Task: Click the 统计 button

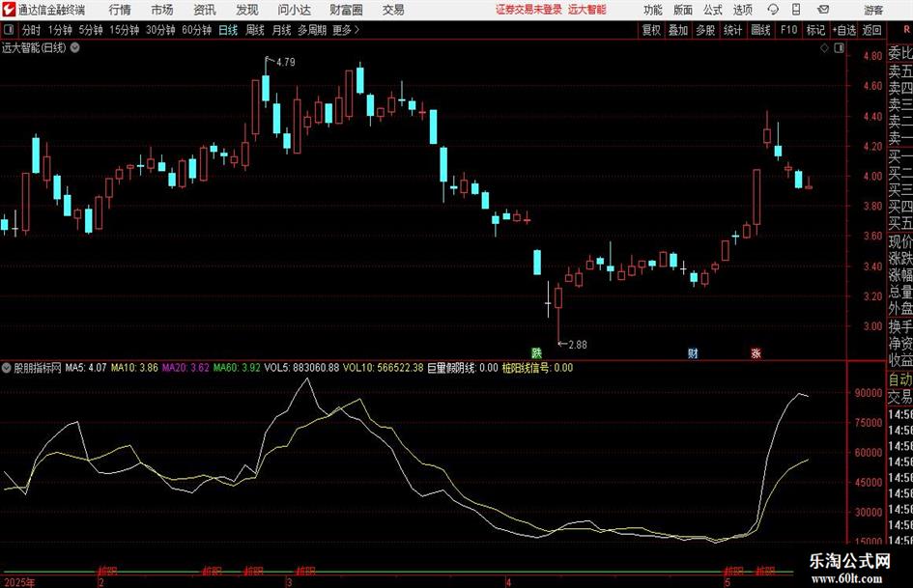Action: pyautogui.click(x=733, y=30)
